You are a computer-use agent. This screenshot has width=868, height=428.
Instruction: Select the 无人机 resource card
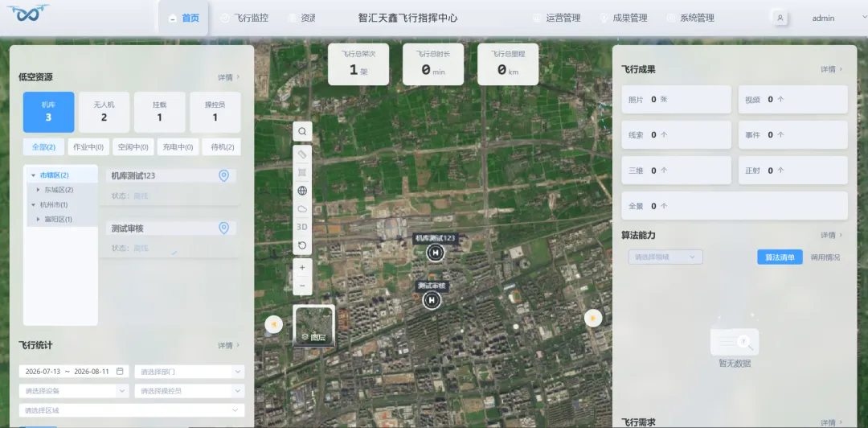(x=104, y=112)
